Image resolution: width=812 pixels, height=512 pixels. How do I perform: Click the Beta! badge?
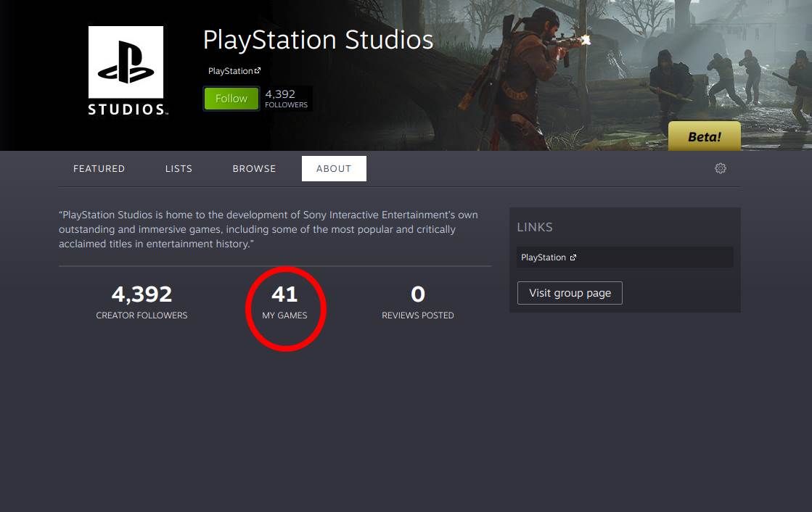[705, 136]
